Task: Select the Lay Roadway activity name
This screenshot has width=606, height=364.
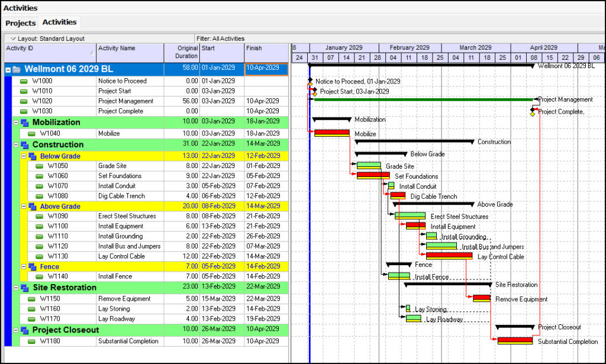Action: [117, 319]
